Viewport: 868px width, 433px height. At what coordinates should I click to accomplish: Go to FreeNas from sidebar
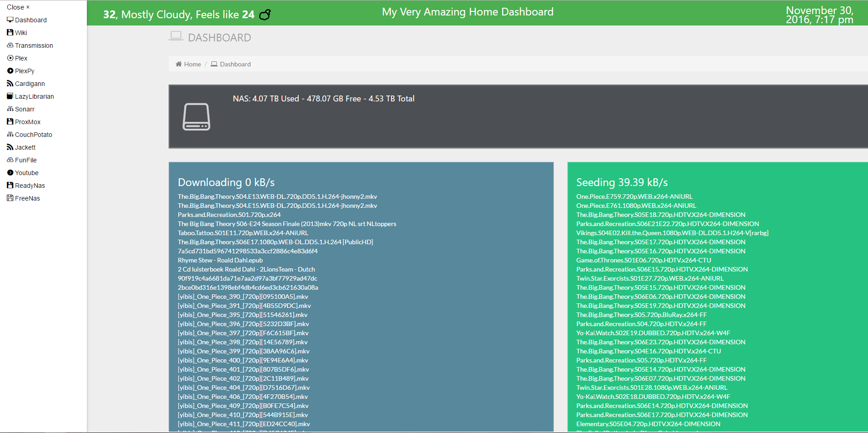point(27,198)
